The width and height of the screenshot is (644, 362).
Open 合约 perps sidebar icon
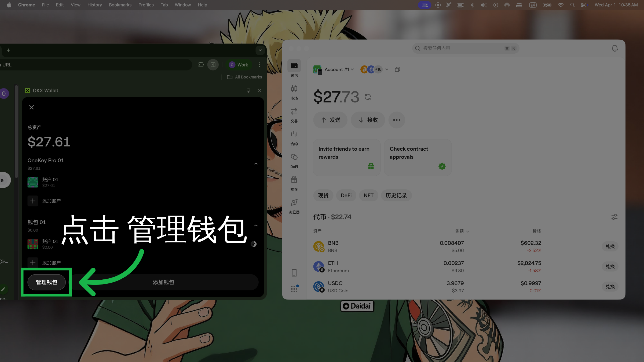point(294,138)
